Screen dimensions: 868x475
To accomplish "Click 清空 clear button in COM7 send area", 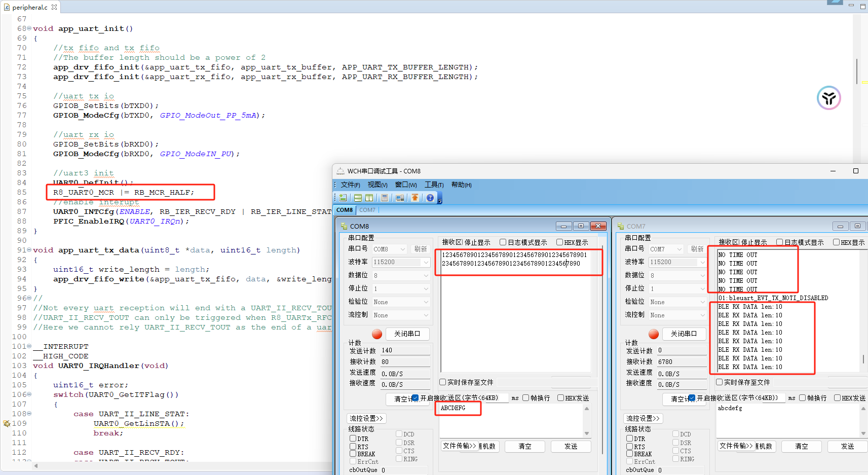I will click(802, 446).
